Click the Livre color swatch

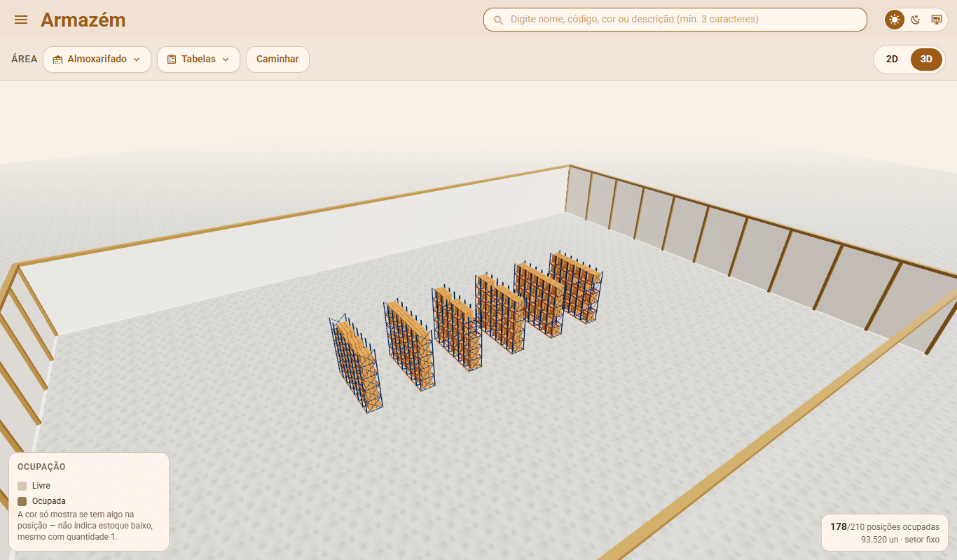click(x=22, y=486)
